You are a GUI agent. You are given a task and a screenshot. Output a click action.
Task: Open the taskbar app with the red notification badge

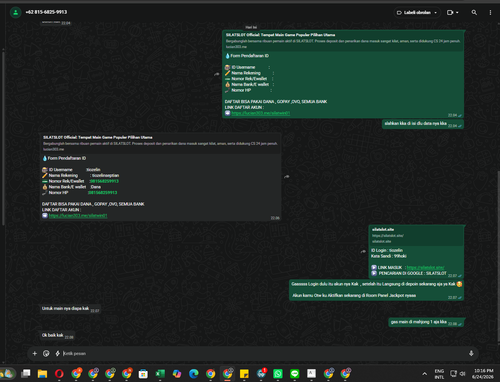[261, 374]
